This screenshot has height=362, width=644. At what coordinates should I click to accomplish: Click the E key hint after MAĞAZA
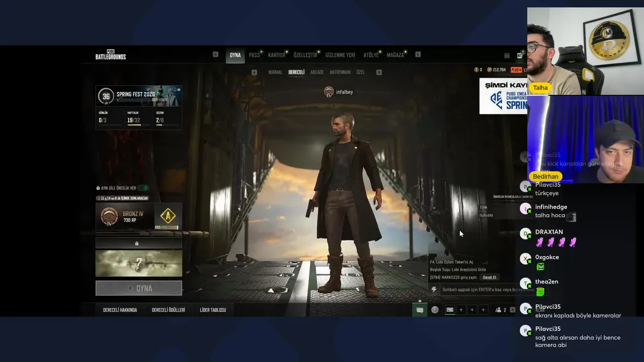point(418,54)
